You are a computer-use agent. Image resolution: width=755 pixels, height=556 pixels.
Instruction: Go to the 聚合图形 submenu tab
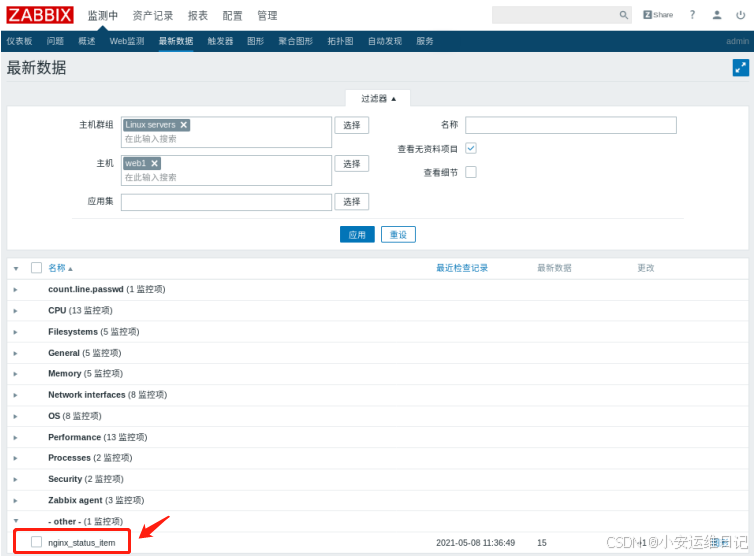[296, 41]
